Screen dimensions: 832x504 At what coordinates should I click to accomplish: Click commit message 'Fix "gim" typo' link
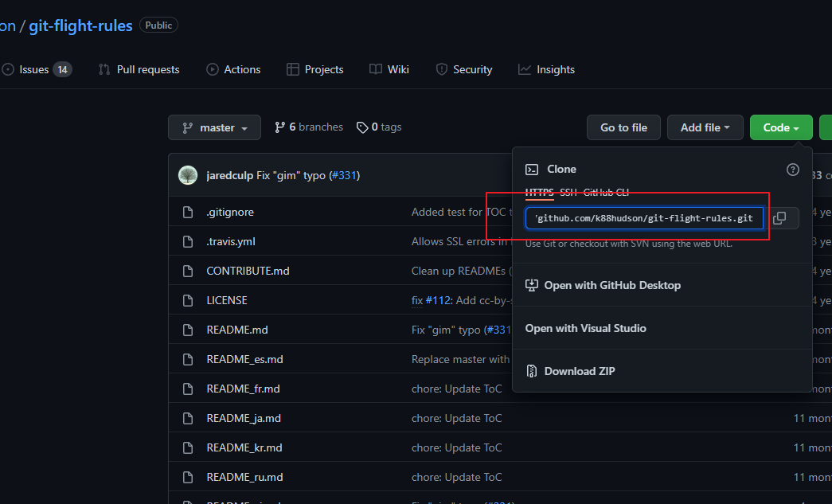[291, 175]
